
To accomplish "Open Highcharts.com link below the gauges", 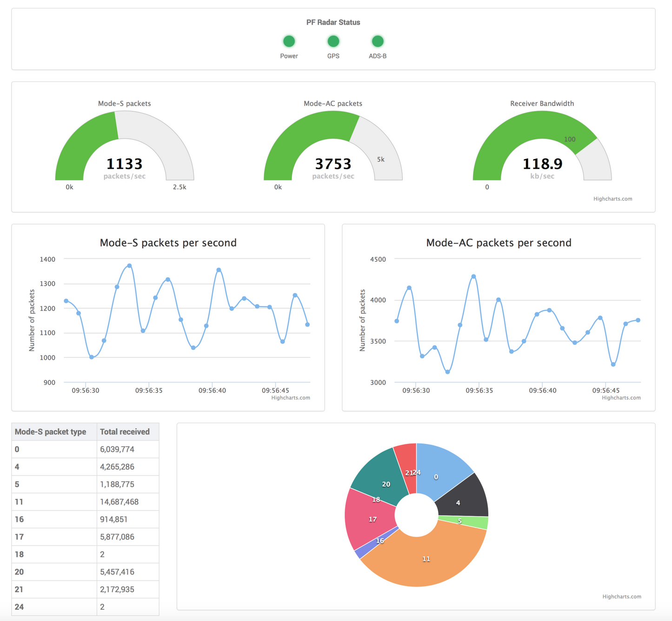I will tap(612, 199).
